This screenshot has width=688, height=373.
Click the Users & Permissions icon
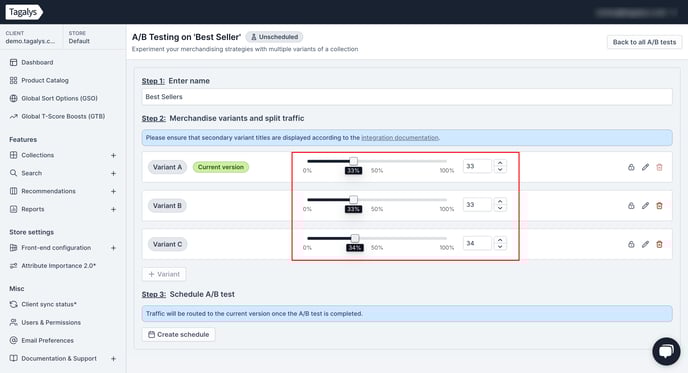tap(14, 322)
